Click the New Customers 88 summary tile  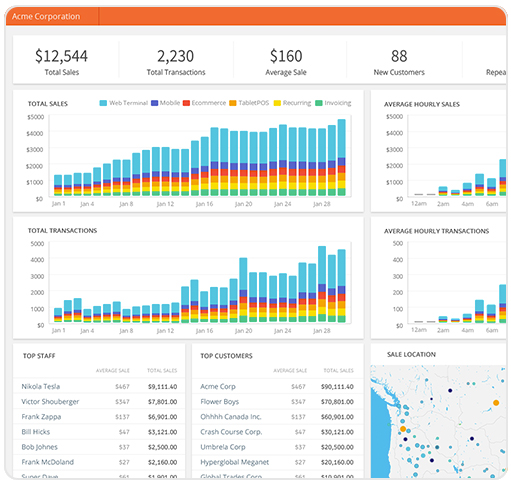399,61
